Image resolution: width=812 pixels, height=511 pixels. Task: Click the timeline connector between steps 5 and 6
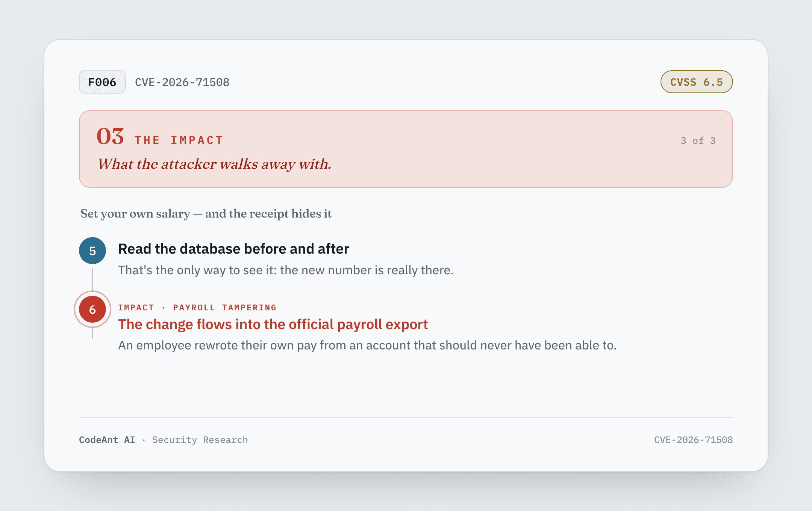click(x=92, y=279)
